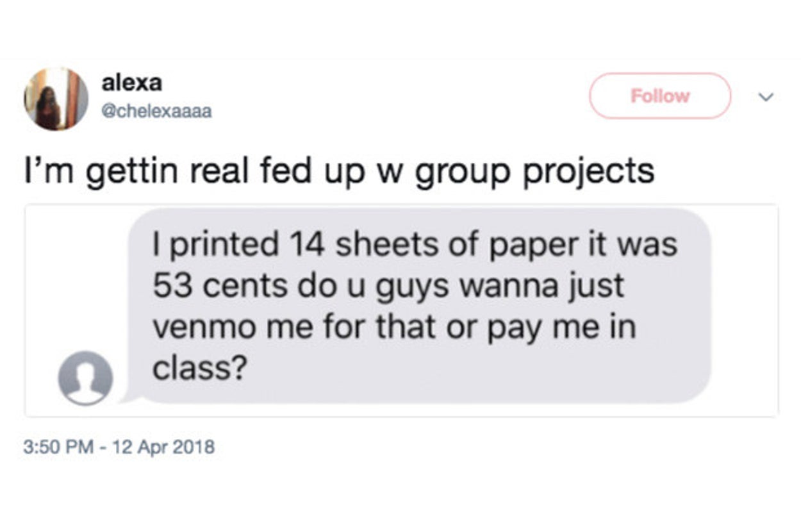The height and width of the screenshot is (532, 801).
Task: Click the grey contact silhouette icon
Action: (x=85, y=378)
